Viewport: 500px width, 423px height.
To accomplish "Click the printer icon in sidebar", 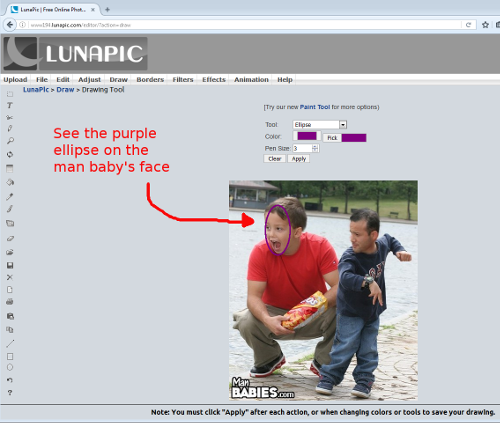I will (x=10, y=302).
